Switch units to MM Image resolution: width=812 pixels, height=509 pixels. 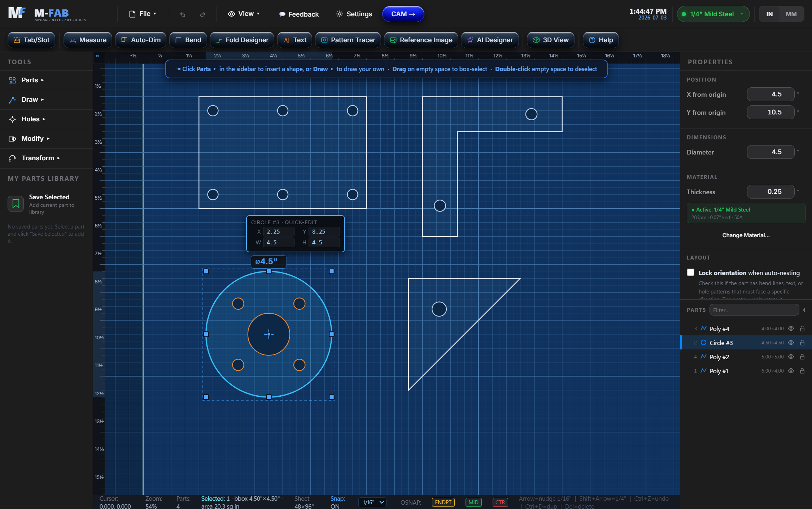click(x=791, y=14)
